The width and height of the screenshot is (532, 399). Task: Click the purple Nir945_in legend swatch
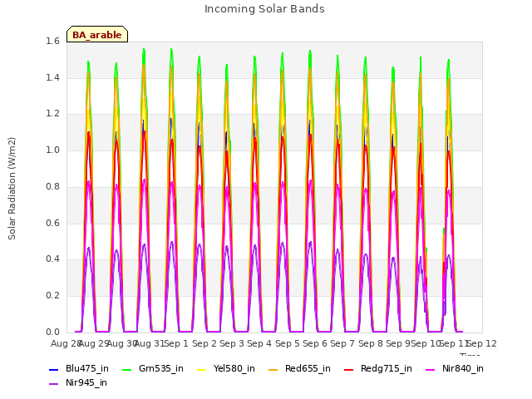[x=54, y=384]
